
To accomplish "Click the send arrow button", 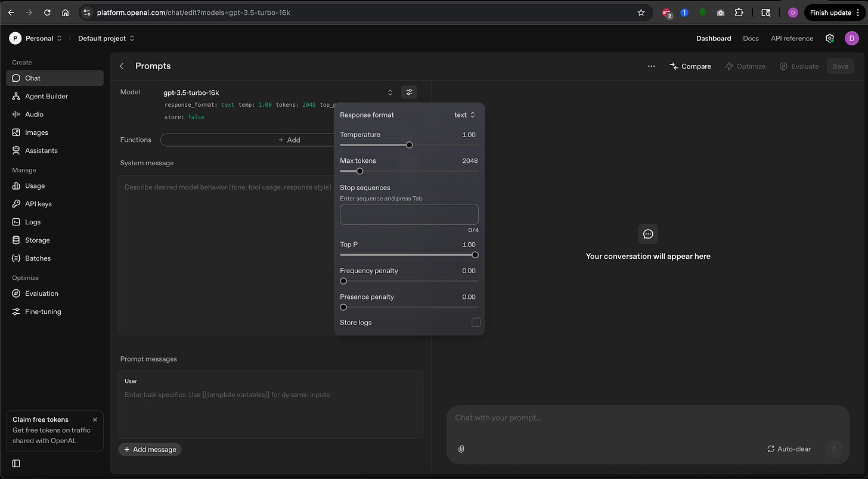I will pos(835,449).
